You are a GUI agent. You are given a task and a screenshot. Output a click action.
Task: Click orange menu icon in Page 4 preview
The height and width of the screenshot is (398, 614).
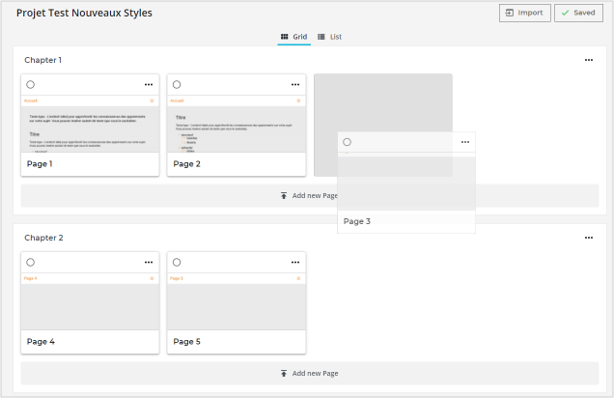tap(152, 279)
